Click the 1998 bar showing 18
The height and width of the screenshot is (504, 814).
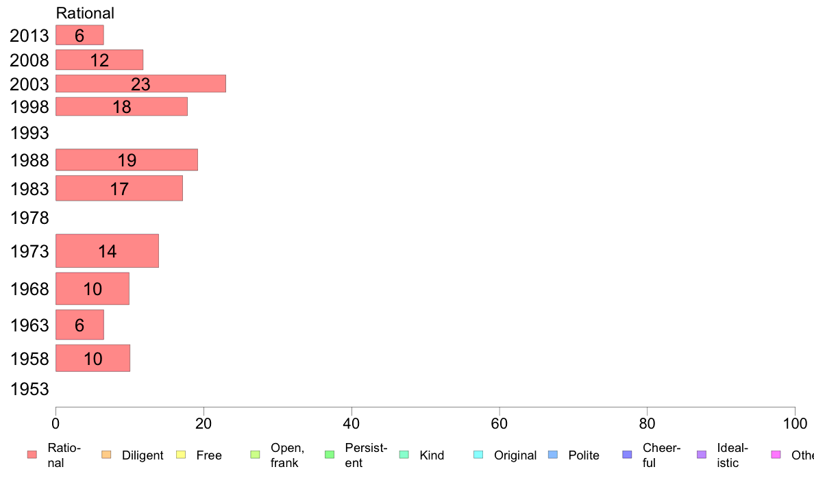point(121,106)
